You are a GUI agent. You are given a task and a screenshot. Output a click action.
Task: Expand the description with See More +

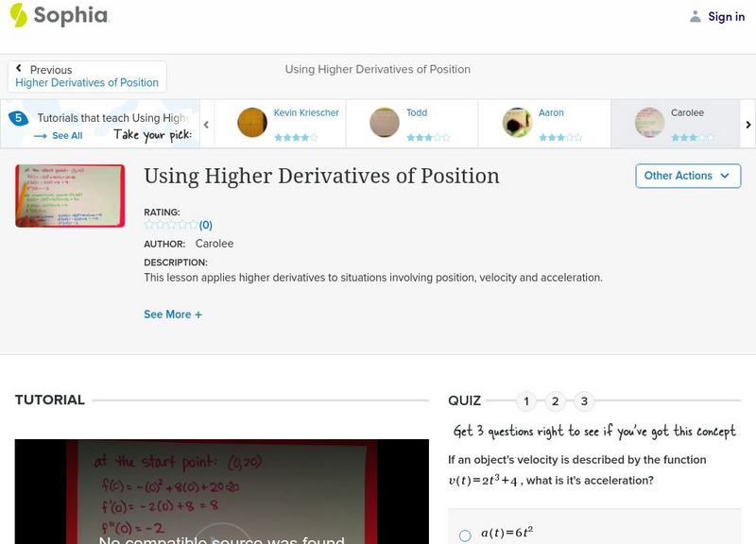tap(173, 314)
